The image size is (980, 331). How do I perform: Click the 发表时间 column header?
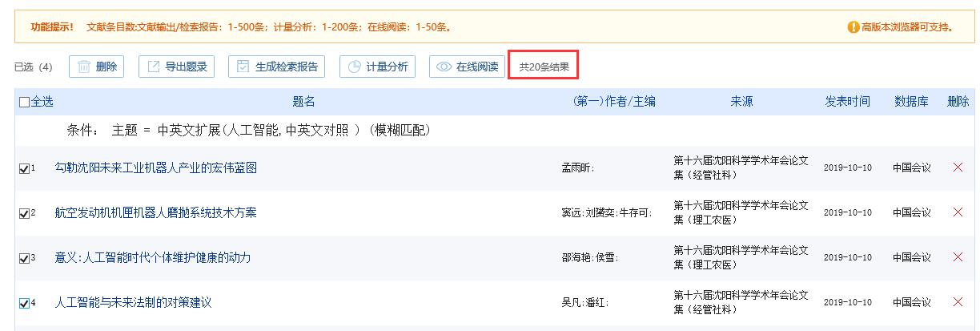coord(847,102)
